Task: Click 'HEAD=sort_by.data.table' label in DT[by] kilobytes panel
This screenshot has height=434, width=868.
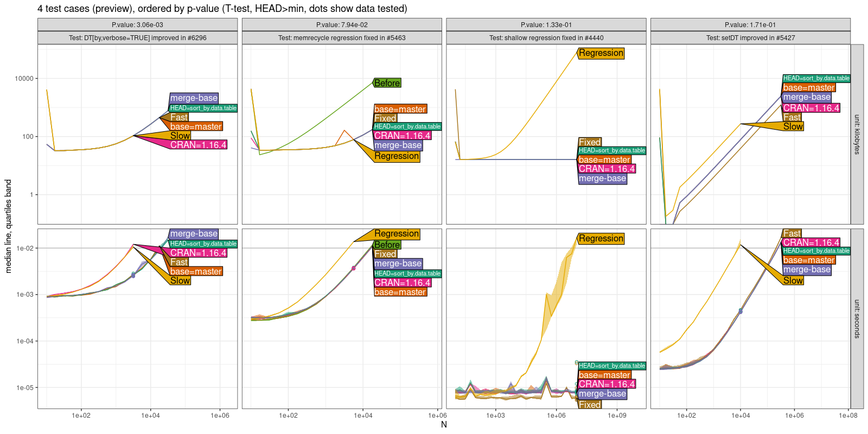Action: click(203, 108)
